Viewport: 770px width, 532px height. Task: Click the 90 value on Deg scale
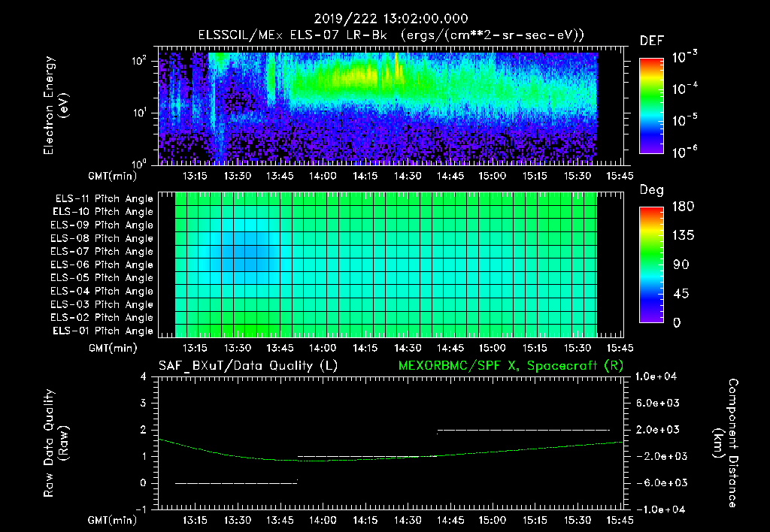[681, 265]
